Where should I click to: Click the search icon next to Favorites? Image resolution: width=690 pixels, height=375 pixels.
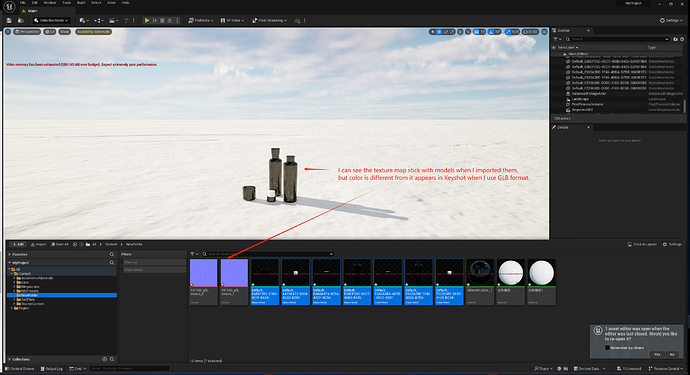(x=112, y=254)
